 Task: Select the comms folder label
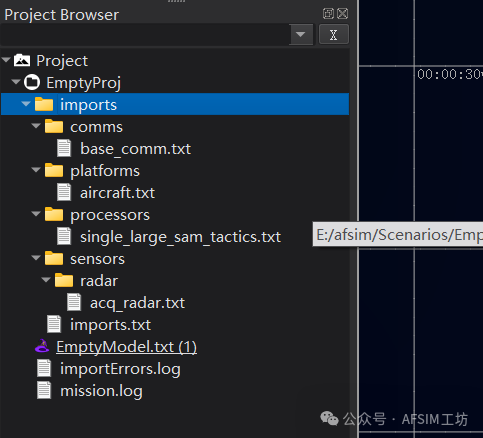pos(96,127)
